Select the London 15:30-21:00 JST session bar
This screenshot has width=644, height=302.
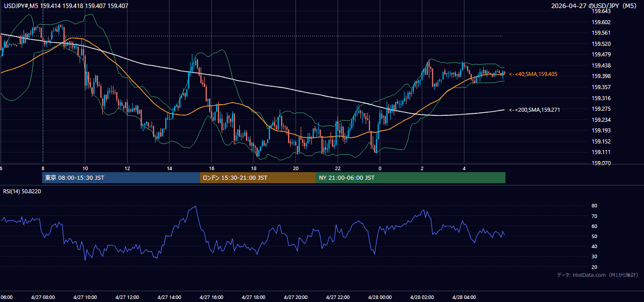[258, 178]
